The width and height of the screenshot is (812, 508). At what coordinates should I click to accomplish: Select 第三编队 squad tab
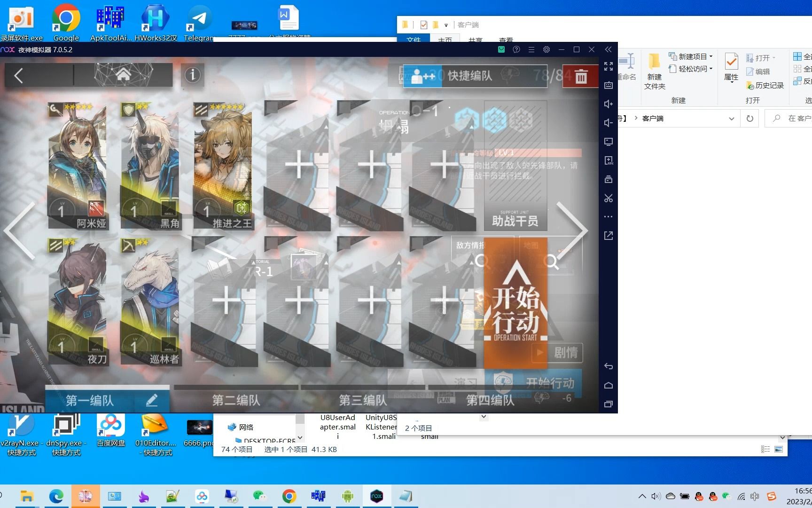[x=363, y=400]
